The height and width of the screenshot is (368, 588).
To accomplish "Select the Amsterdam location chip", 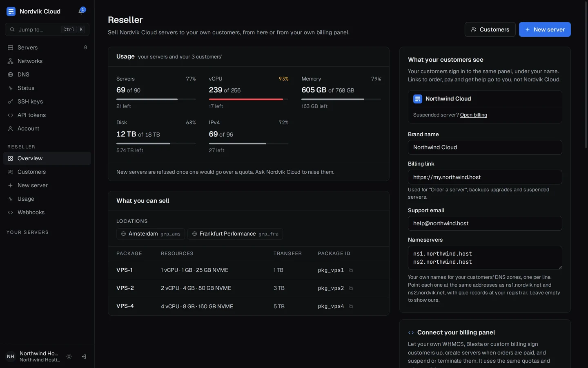I will tap(151, 234).
